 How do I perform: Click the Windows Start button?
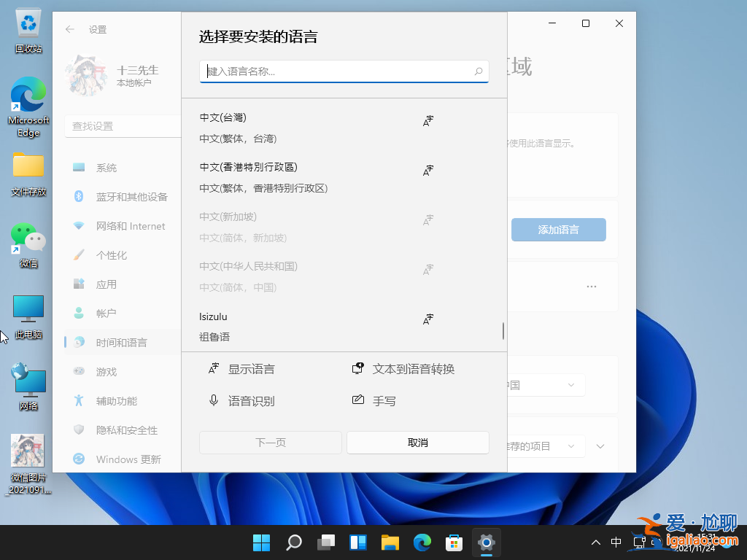[x=261, y=542]
